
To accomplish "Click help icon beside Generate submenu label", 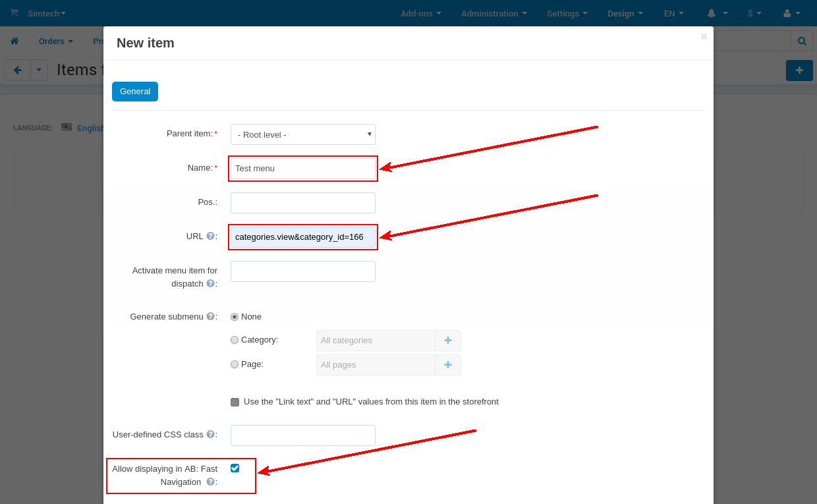I will 210,316.
